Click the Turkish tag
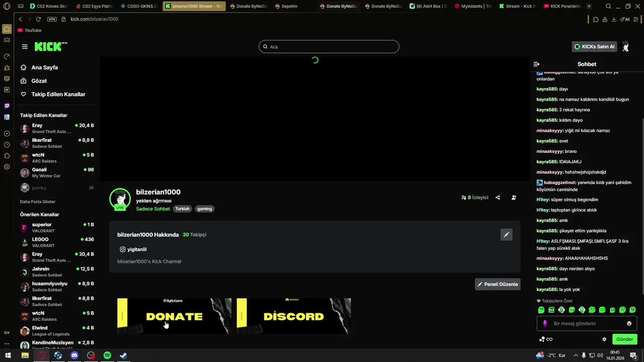 click(182, 209)
